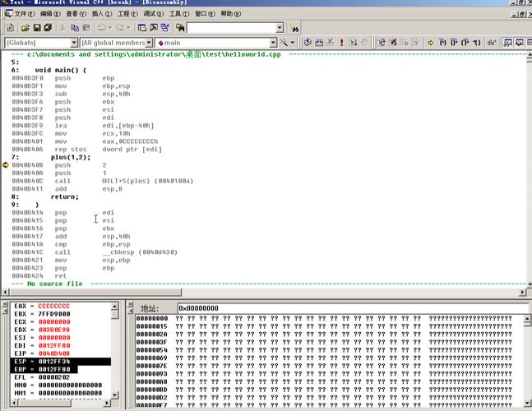Toggle the Workspace panel button
The image size is (532, 411).
141,28
